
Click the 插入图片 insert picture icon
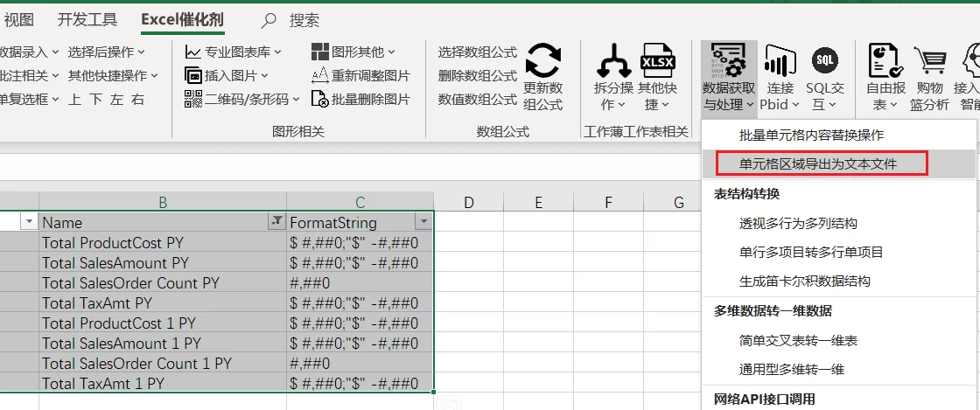[193, 75]
